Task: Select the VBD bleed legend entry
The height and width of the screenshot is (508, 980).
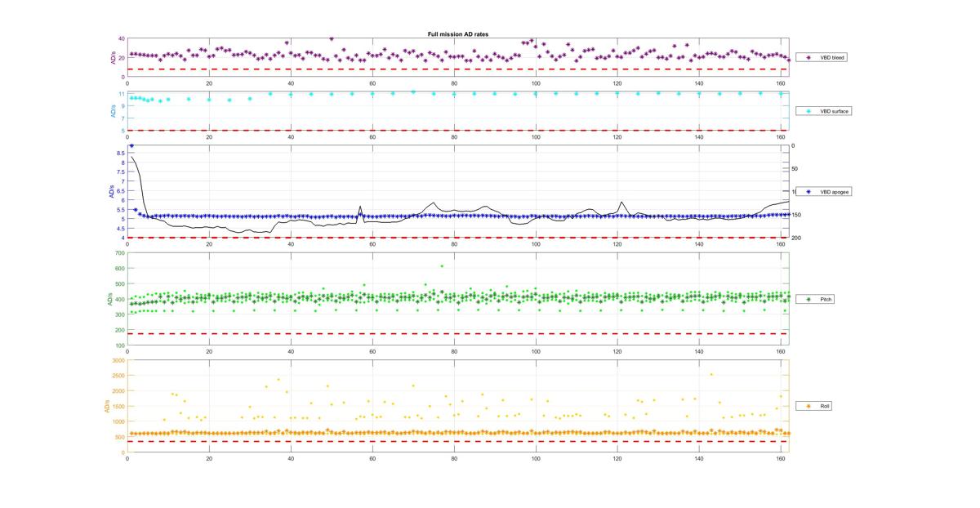Action: tap(823, 57)
